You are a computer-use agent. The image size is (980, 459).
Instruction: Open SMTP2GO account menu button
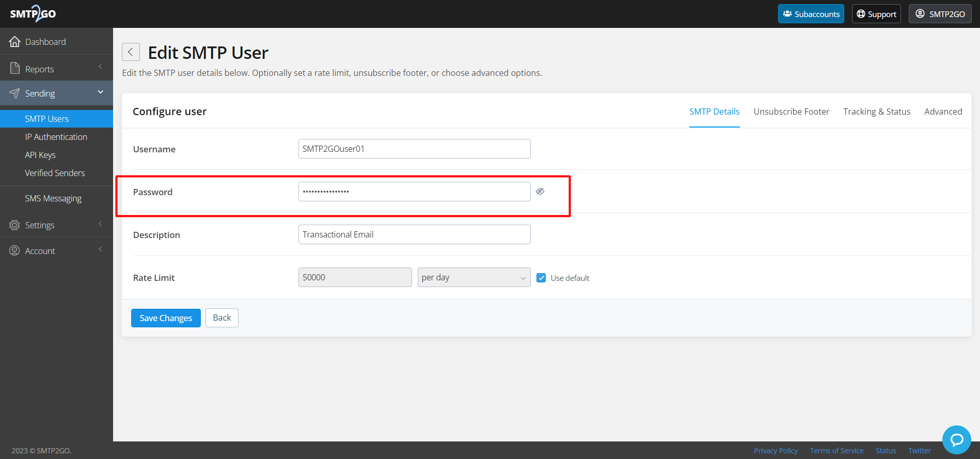tap(940, 14)
